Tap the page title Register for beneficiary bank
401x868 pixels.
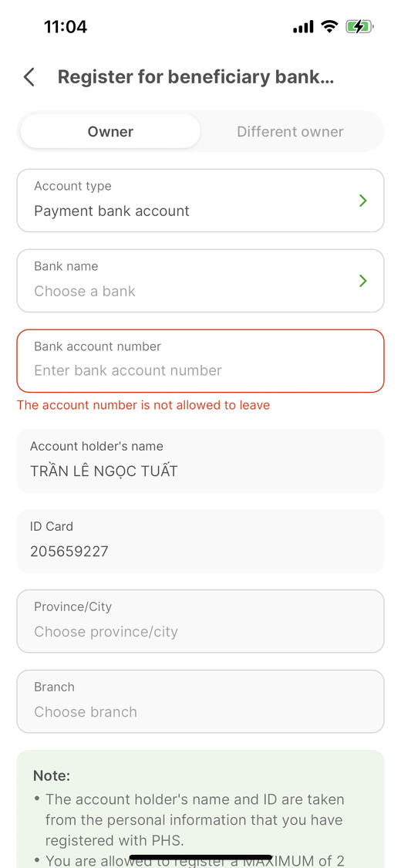coord(196,77)
